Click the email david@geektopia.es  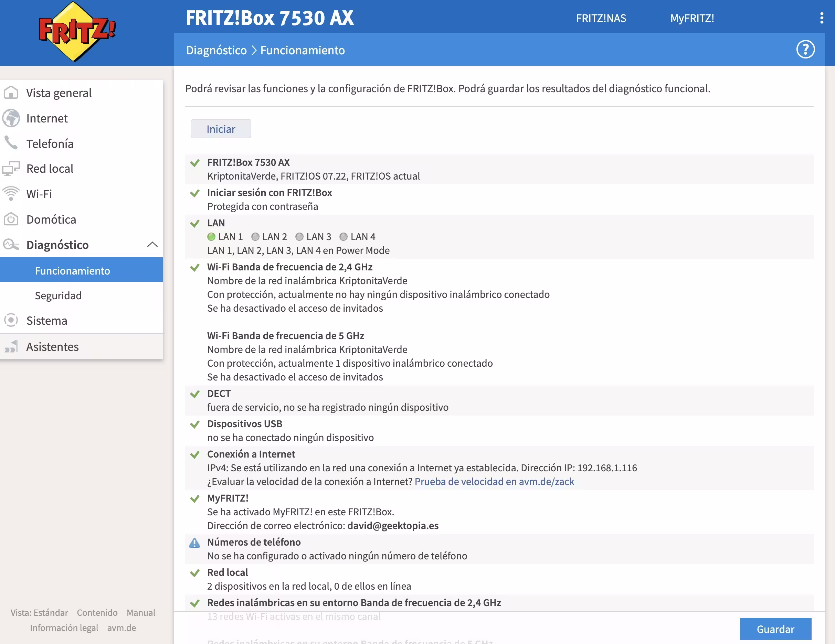[393, 526]
